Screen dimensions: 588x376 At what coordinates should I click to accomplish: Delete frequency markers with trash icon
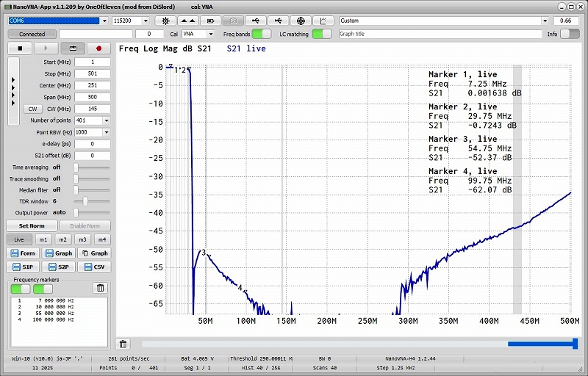pos(100,288)
